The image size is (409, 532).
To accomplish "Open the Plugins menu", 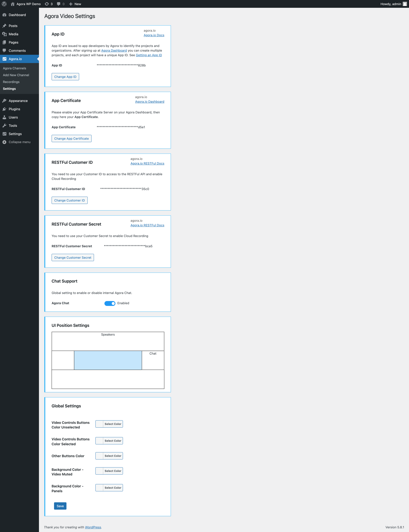I will (19, 109).
